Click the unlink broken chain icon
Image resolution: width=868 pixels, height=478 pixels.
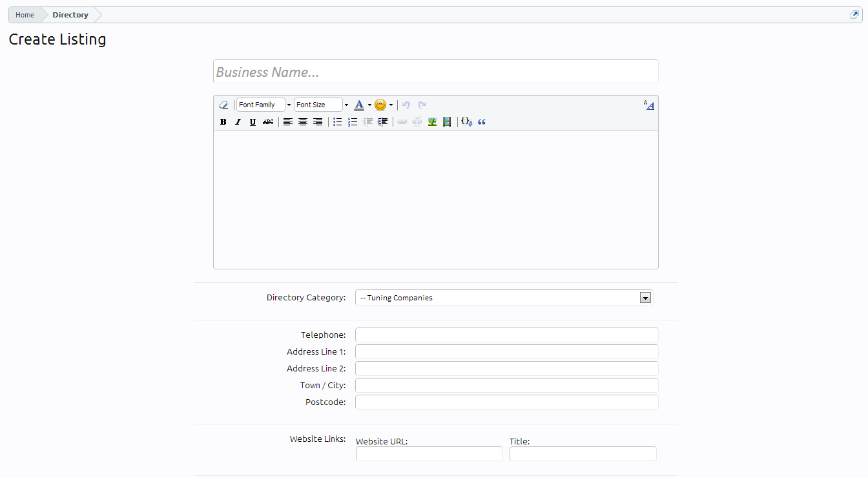[x=417, y=121]
